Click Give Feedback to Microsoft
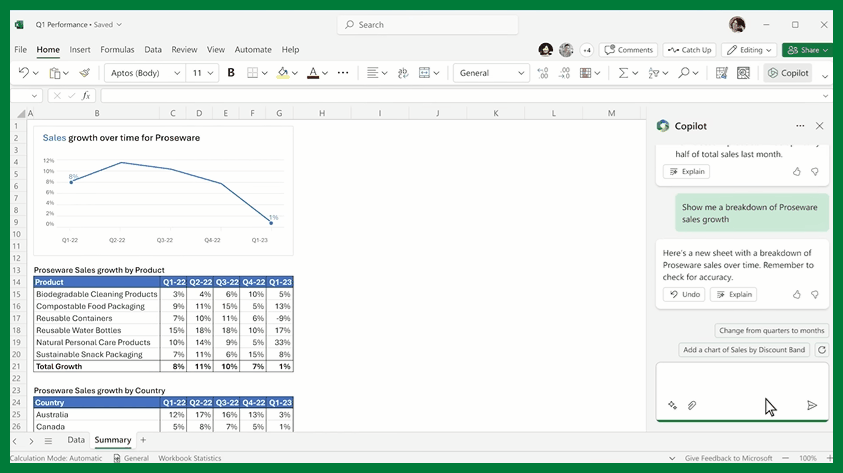 pyautogui.click(x=728, y=458)
